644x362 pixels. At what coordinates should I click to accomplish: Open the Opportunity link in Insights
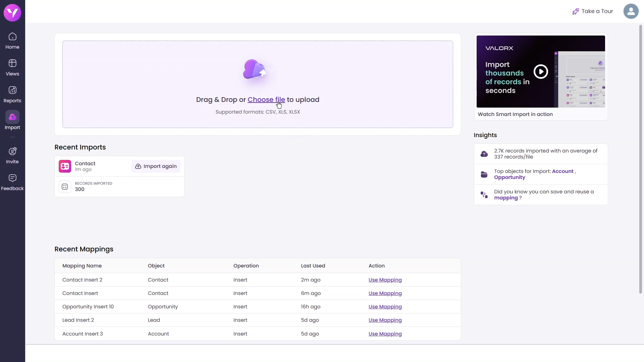click(509, 177)
